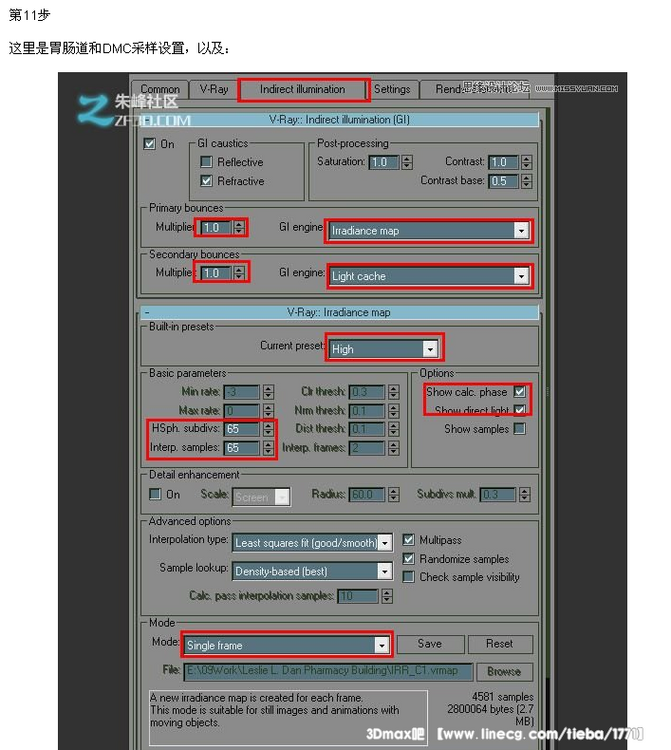671x750 pixels.
Task: Toggle Show calc. phase option
Action: pyautogui.click(x=519, y=392)
